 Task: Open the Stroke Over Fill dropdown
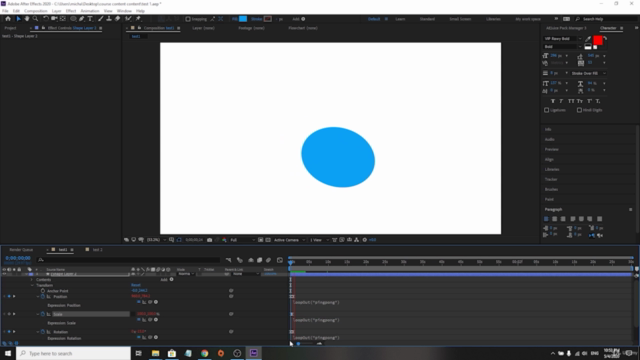(588, 73)
